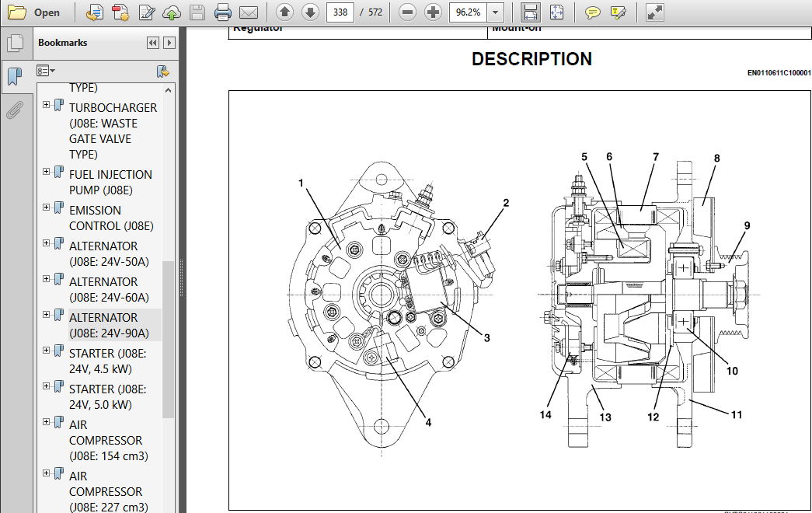Select the highlight text tool
The image size is (812, 513).
[619, 12]
